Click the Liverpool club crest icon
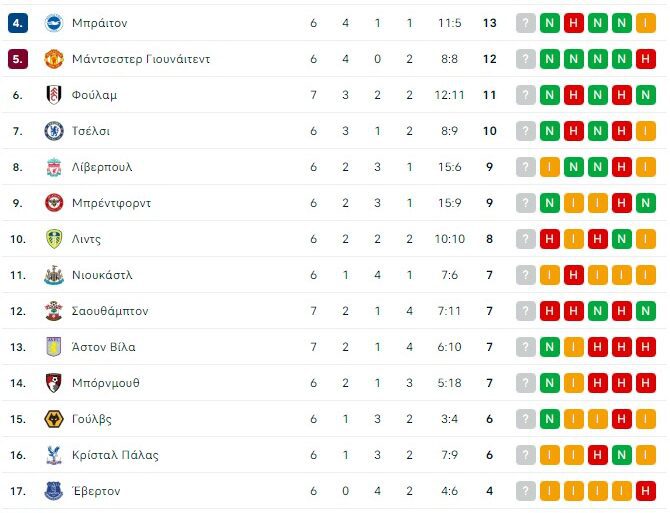The width and height of the screenshot is (670, 513). 54,167
